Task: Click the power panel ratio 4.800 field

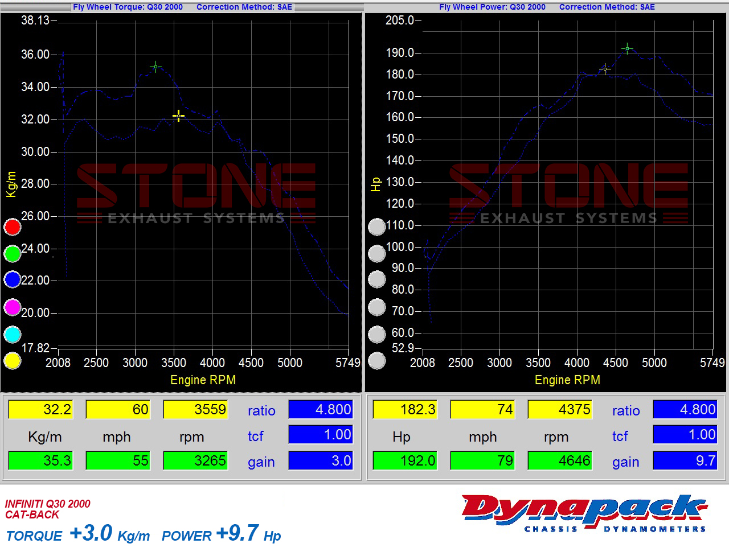Action: coord(686,410)
